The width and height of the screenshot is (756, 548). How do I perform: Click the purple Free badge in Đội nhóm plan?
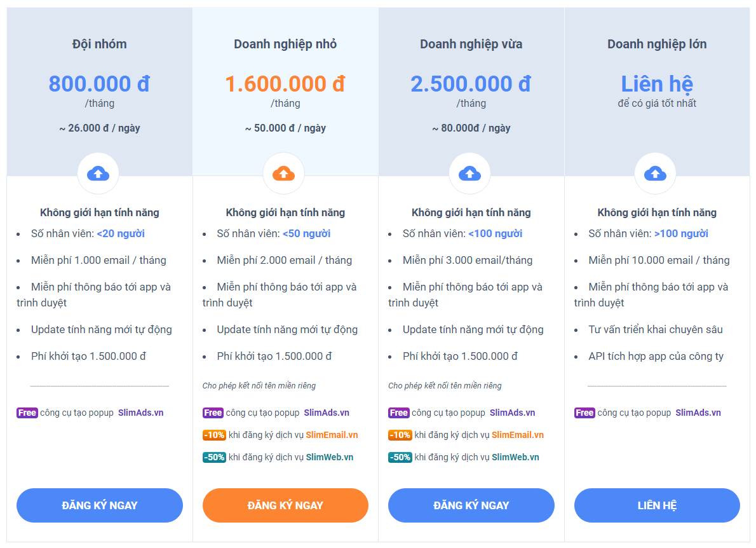[x=27, y=413]
